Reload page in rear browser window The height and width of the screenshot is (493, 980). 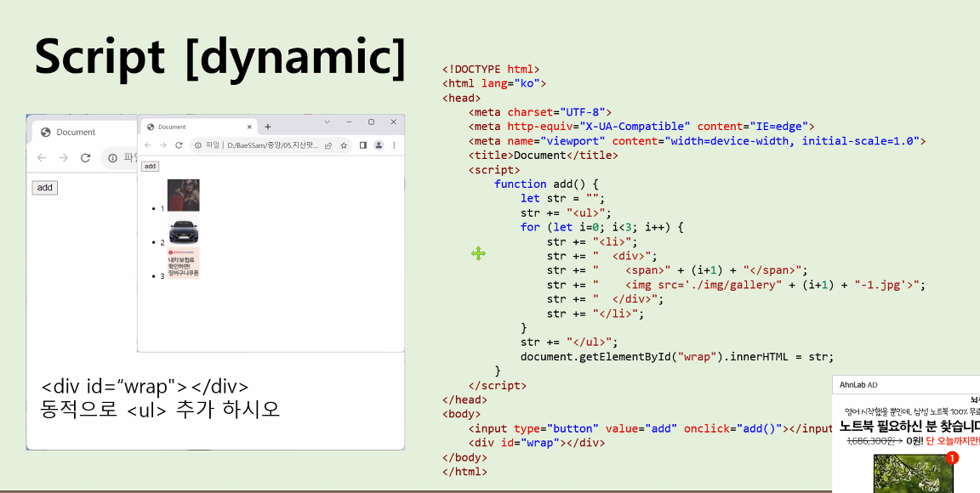click(x=86, y=158)
